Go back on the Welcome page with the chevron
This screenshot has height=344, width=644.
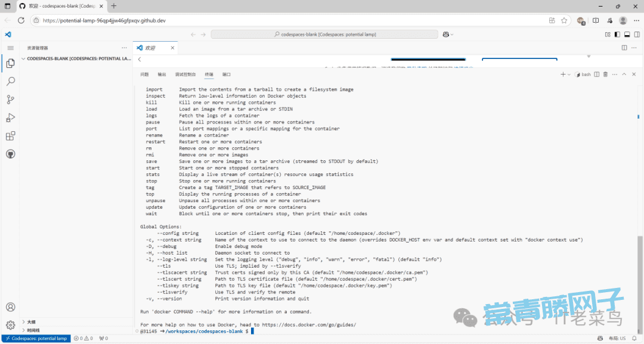click(140, 60)
